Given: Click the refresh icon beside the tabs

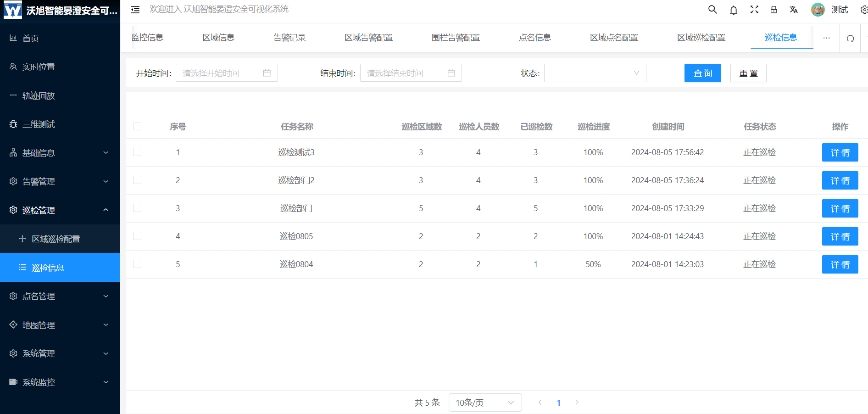Looking at the screenshot, I should point(850,38).
